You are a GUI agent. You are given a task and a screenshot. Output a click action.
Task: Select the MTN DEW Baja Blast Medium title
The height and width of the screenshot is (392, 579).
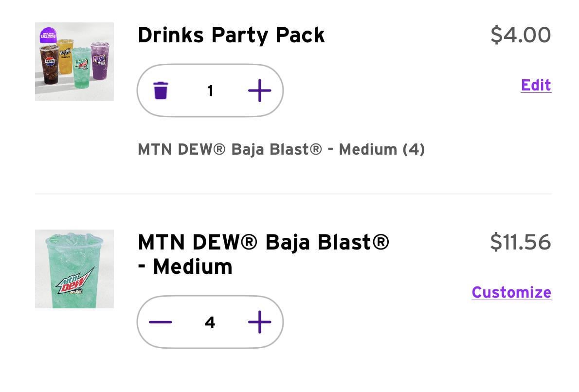(x=263, y=254)
